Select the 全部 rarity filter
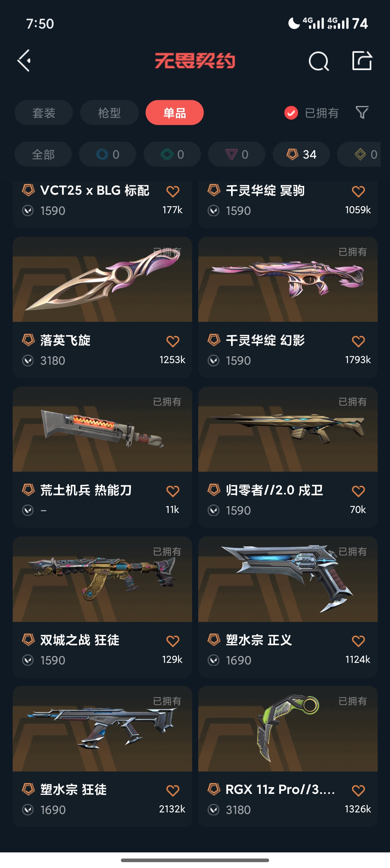The width and height of the screenshot is (390, 868). pyautogui.click(x=43, y=154)
